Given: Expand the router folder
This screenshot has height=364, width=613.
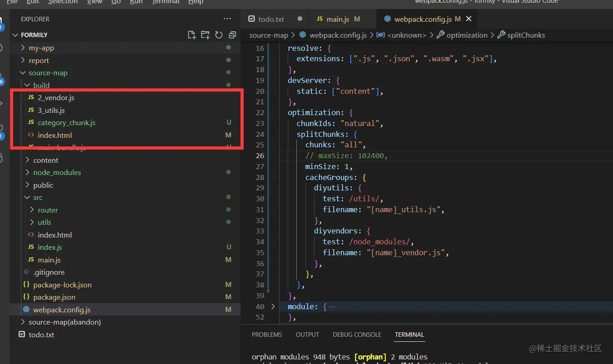Looking at the screenshot, I should [x=32, y=210].
